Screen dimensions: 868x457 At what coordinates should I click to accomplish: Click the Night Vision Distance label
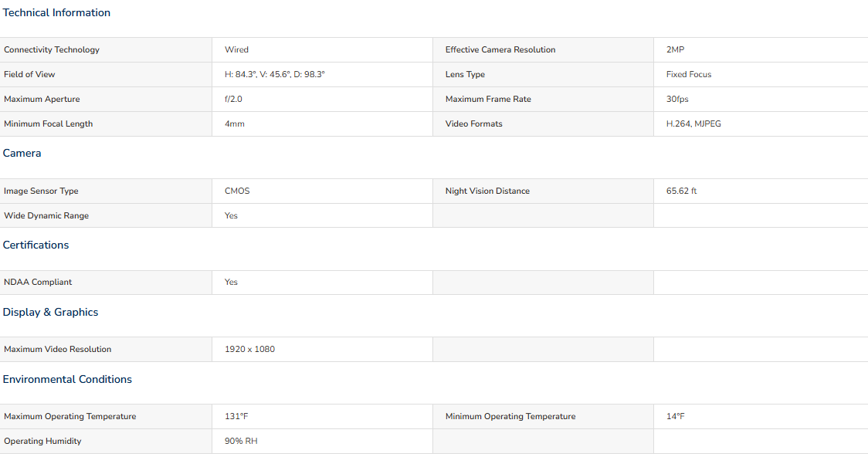pos(488,191)
